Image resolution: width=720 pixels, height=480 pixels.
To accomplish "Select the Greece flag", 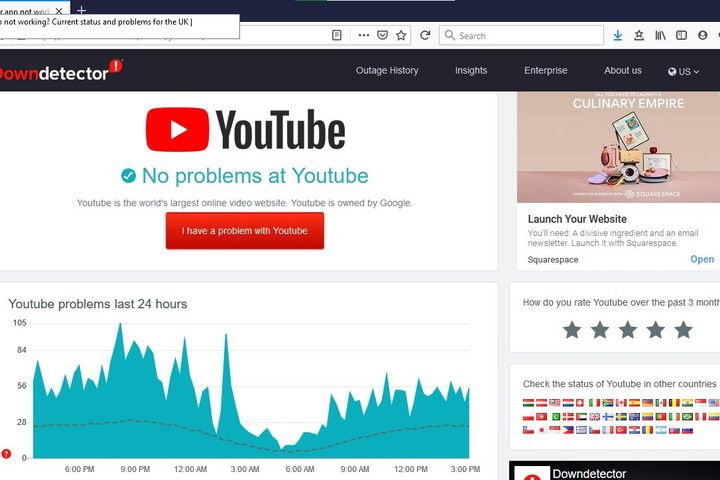I will click(x=581, y=430).
